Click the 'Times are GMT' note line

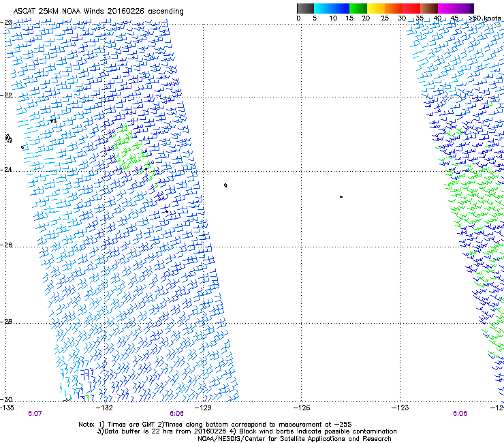215,425
